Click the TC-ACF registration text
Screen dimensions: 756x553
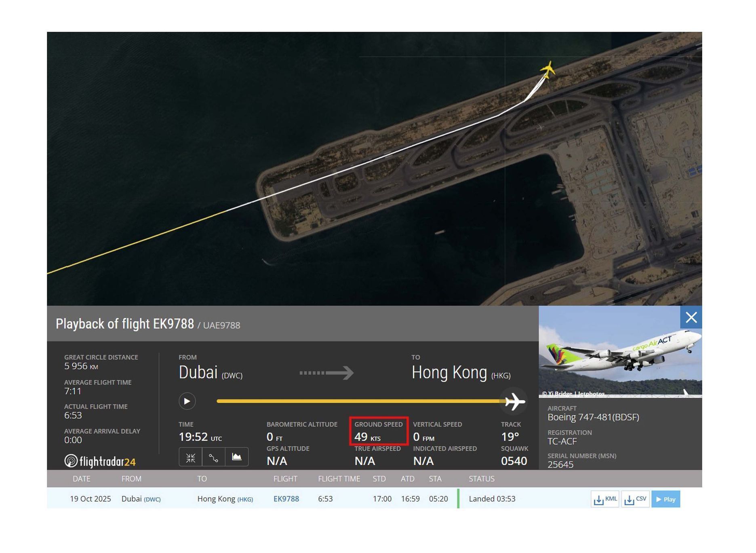point(562,441)
